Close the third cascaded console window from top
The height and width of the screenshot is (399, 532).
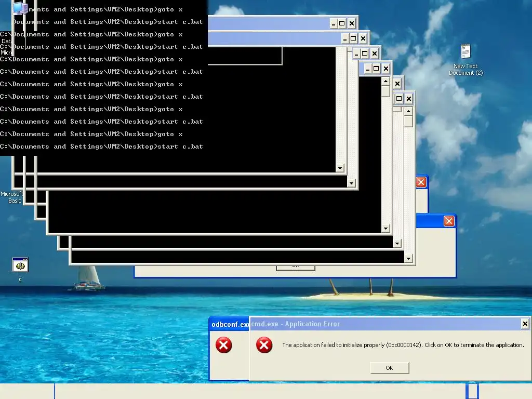374,54
